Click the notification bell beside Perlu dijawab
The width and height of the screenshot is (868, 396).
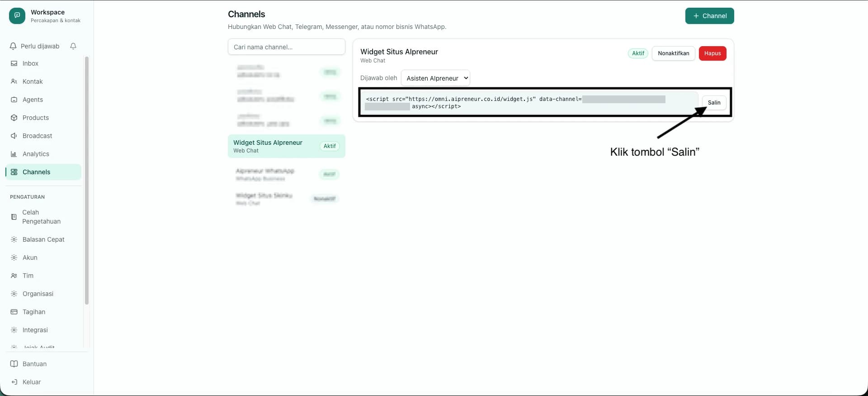coord(73,46)
